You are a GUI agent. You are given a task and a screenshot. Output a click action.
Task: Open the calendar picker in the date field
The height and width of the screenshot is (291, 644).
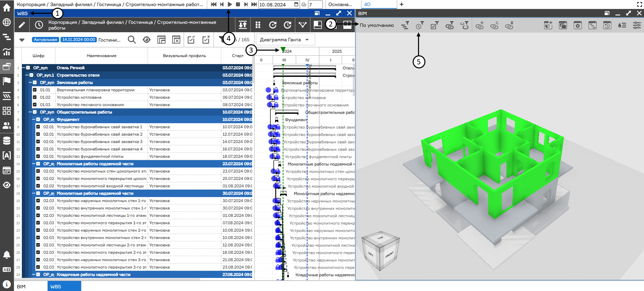click(x=296, y=4)
